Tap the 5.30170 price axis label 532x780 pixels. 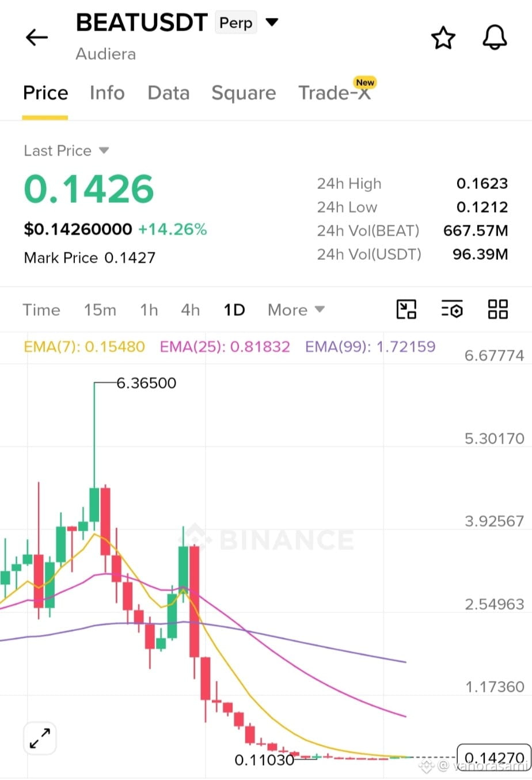(495, 438)
